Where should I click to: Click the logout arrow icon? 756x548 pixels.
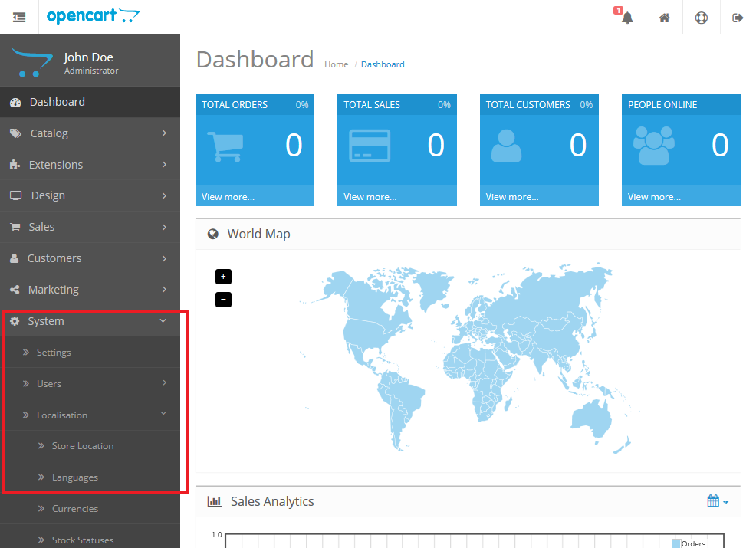[738, 18]
